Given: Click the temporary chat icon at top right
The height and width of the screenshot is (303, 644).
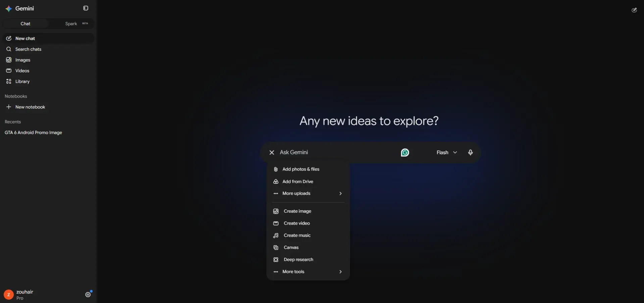Looking at the screenshot, I should click(x=634, y=10).
